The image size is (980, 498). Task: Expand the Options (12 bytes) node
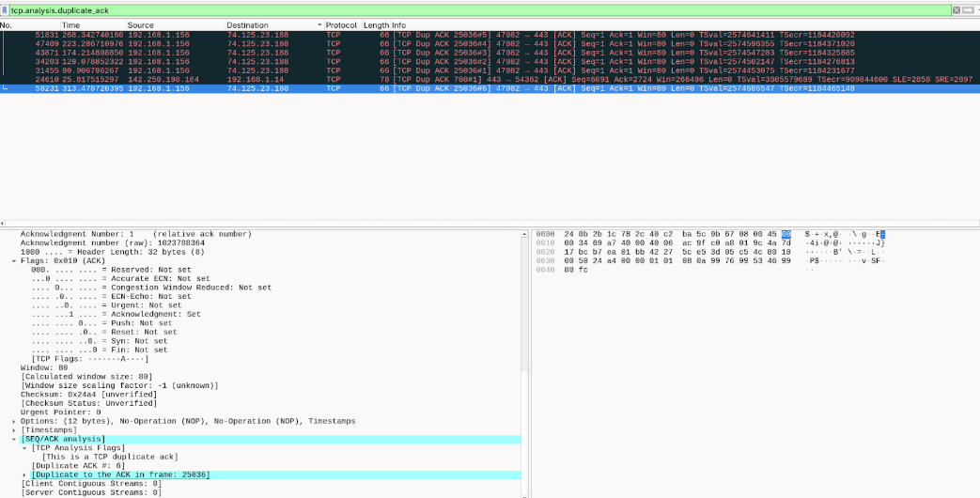(x=14, y=421)
